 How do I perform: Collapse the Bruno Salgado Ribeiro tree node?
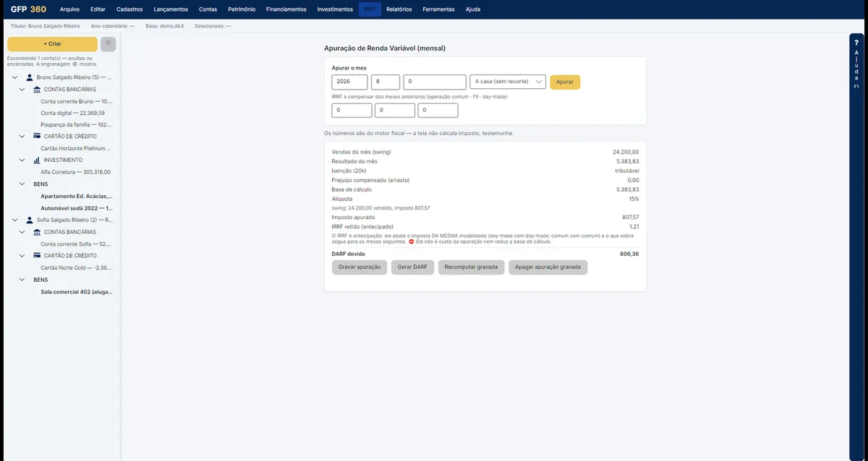(x=15, y=77)
